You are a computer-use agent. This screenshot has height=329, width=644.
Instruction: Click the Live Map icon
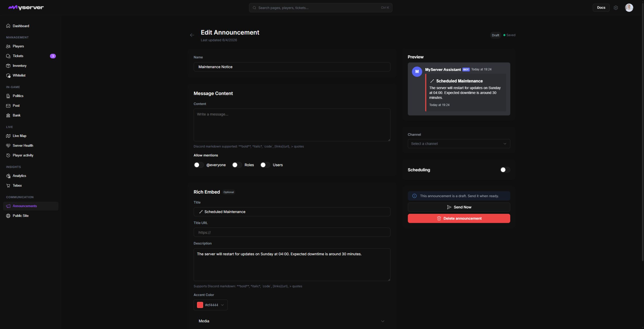click(x=8, y=136)
